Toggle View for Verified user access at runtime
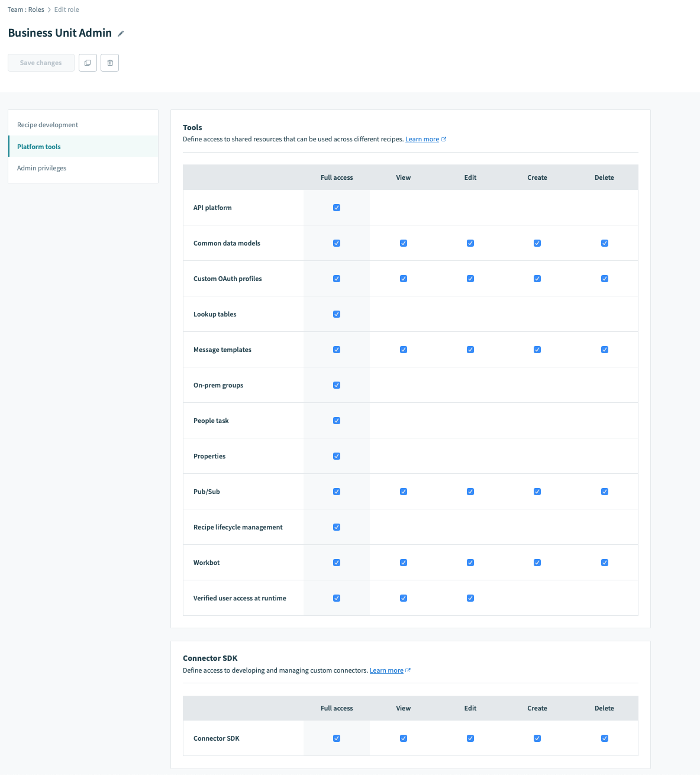Screen dimensions: 700x775 [x=404, y=598]
